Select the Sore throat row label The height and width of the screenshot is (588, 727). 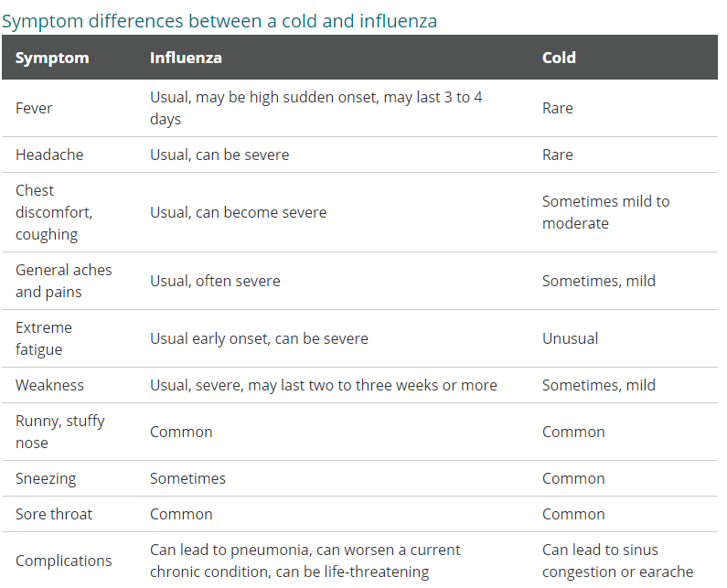click(54, 514)
